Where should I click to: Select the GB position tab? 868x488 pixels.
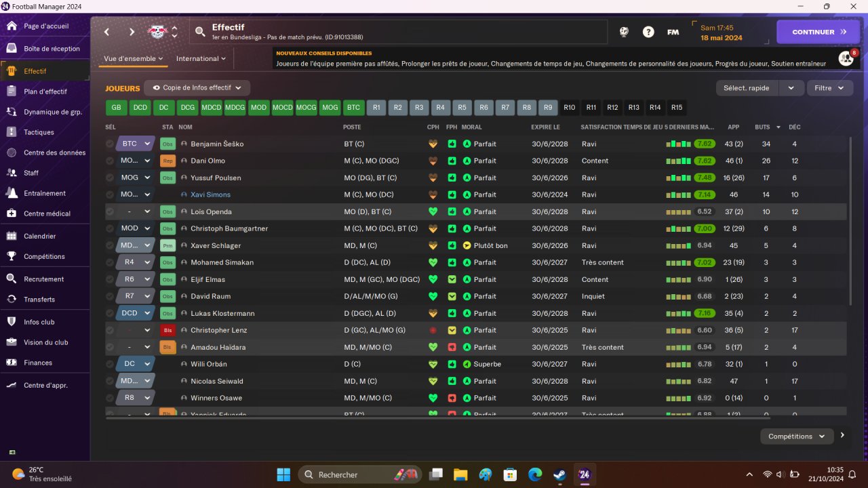(x=116, y=107)
